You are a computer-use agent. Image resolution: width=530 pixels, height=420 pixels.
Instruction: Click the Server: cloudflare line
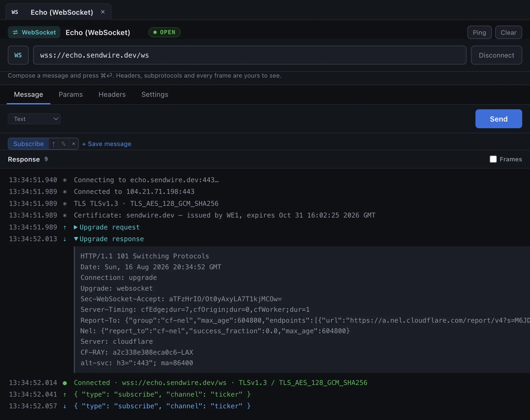pyautogui.click(x=117, y=342)
